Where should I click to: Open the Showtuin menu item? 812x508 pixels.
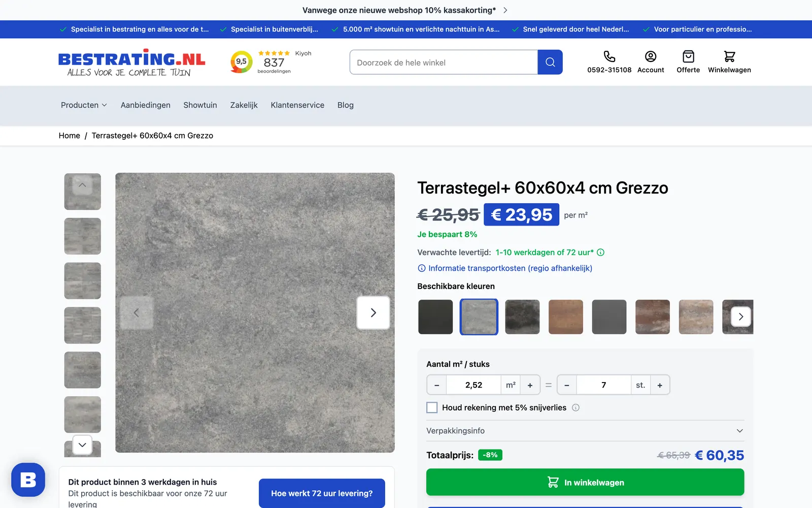200,105
